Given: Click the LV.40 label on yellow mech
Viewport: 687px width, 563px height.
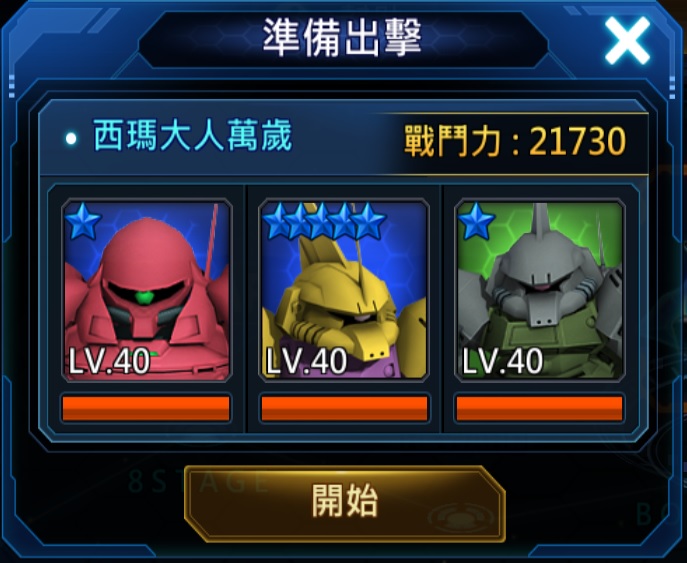Looking at the screenshot, I should (x=306, y=361).
